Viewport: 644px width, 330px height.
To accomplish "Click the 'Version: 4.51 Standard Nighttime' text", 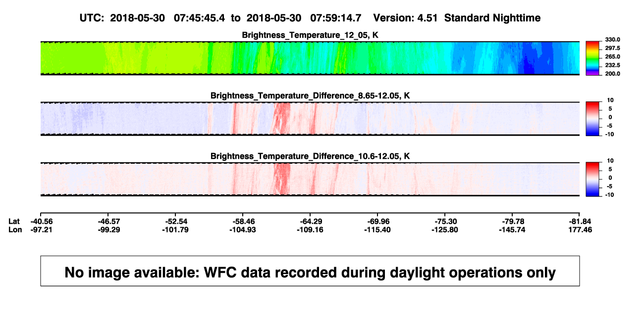I will point(457,18).
